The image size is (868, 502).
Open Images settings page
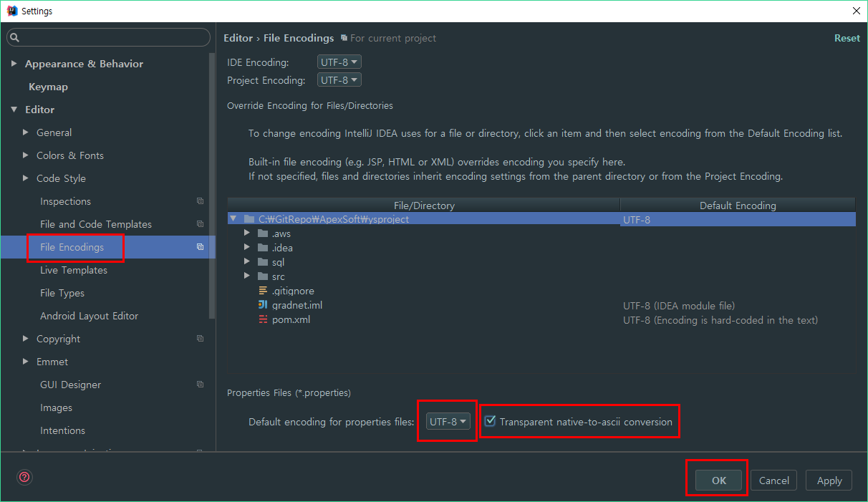pos(56,407)
